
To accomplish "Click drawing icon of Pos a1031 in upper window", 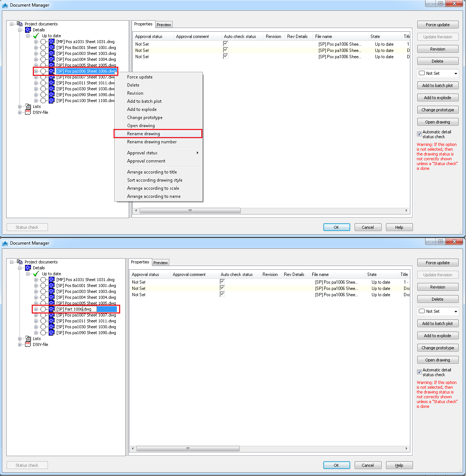I will point(52,42).
